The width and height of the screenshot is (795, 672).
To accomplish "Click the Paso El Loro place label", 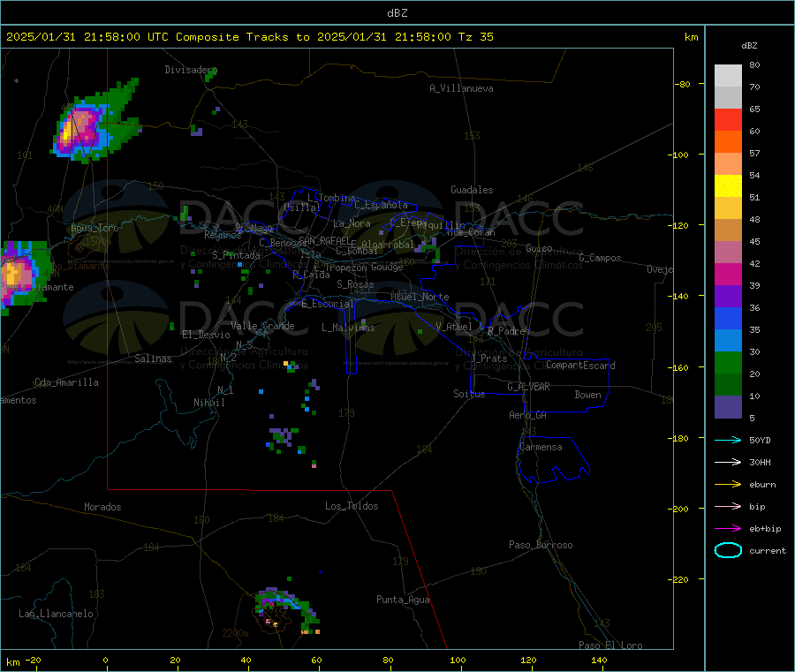I will coord(610,646).
